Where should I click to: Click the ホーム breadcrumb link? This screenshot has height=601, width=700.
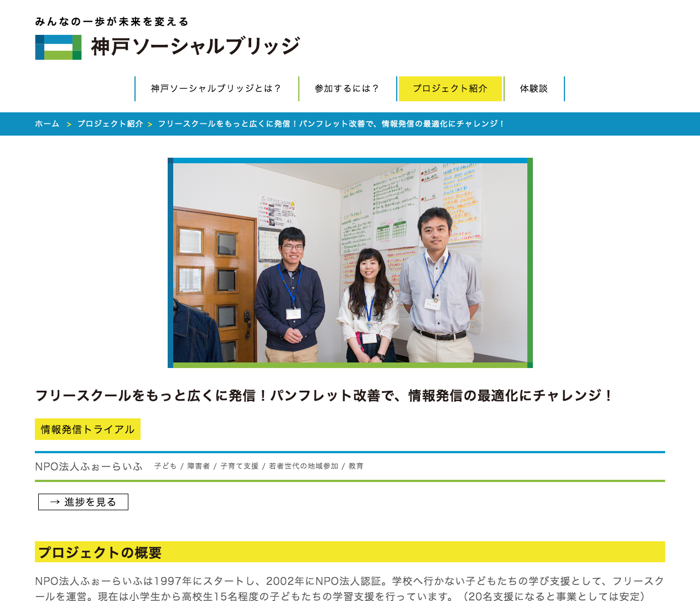click(x=47, y=124)
